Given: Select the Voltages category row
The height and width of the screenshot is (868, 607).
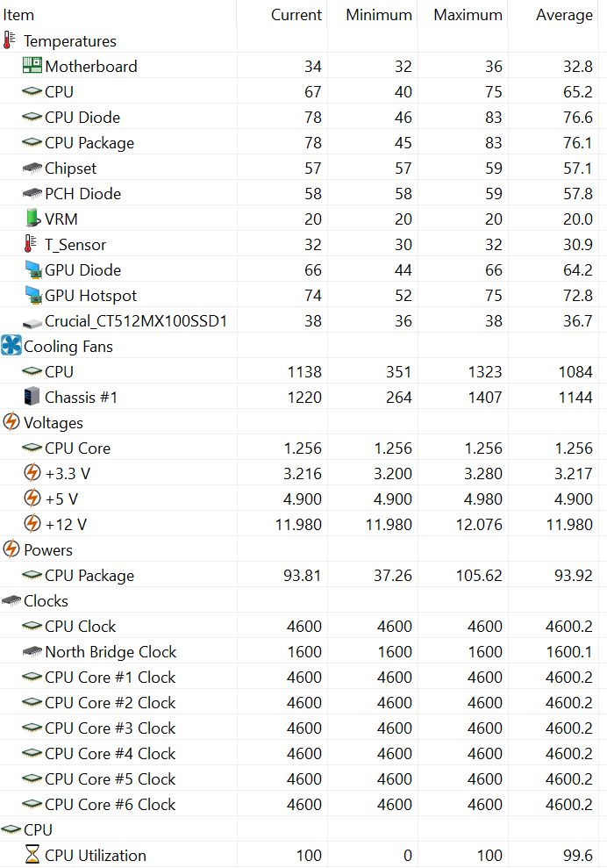Looking at the screenshot, I should [x=54, y=423].
